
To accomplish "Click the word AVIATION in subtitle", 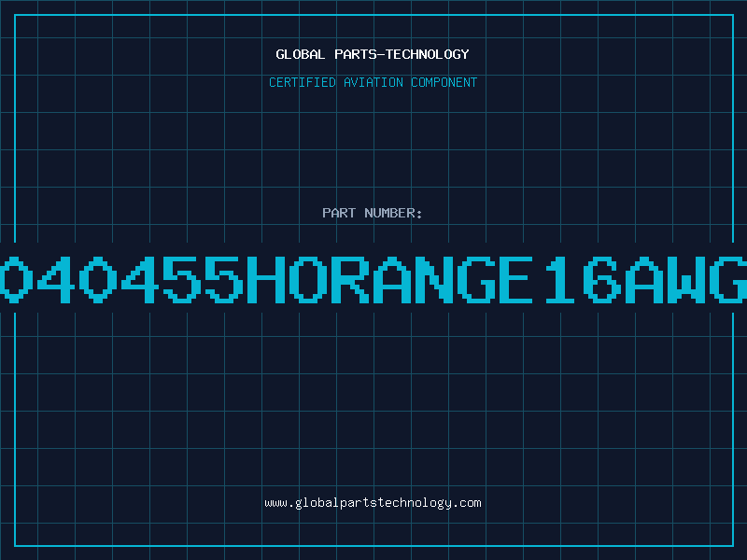I will click(373, 82).
